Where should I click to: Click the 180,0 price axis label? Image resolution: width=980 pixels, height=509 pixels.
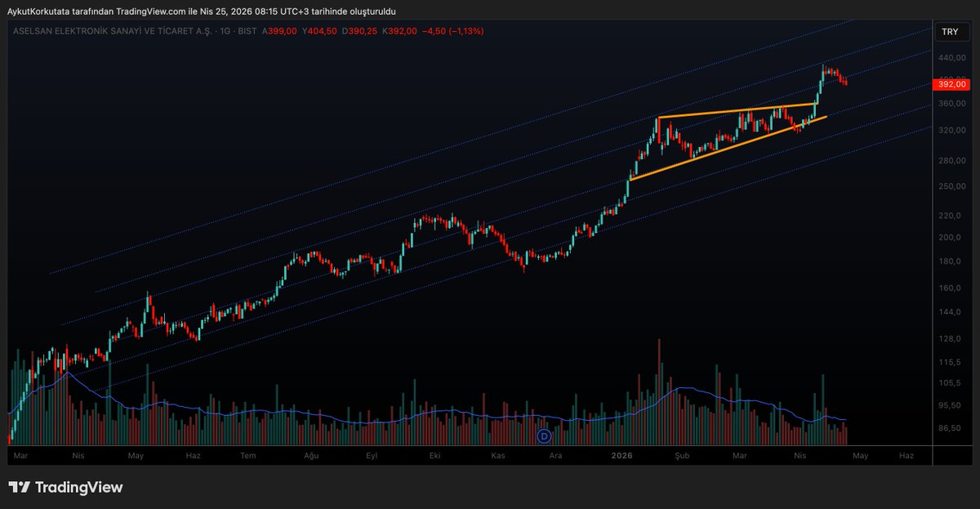coord(950,261)
